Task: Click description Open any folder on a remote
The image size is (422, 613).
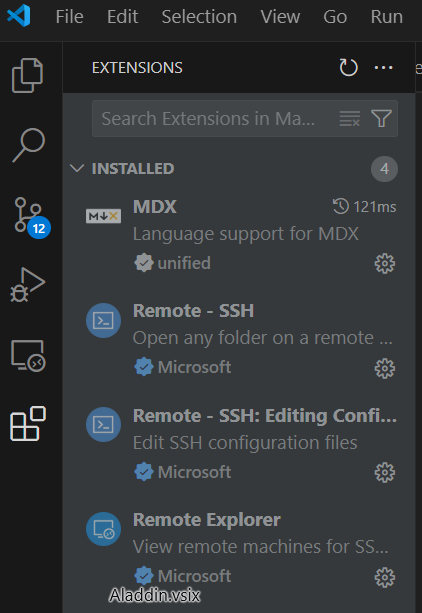Action: coord(263,338)
